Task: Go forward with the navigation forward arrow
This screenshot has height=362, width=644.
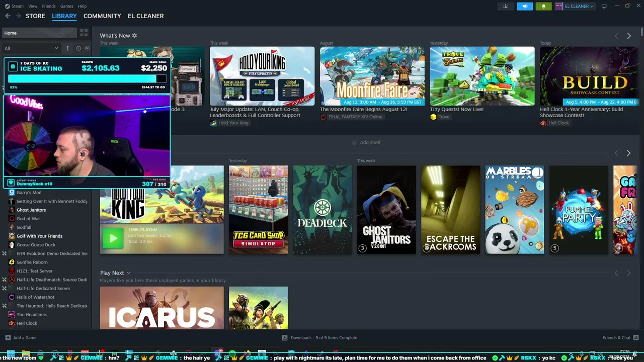Action: (19, 16)
